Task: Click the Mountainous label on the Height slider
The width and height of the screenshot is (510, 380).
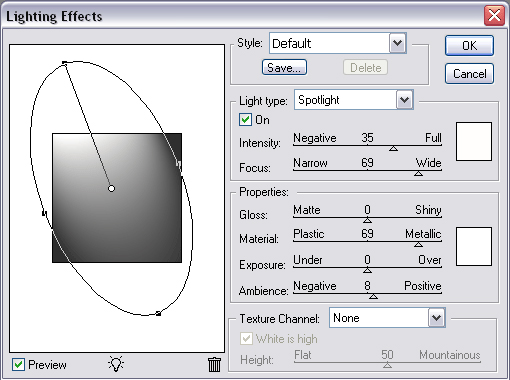Action: coord(450,355)
